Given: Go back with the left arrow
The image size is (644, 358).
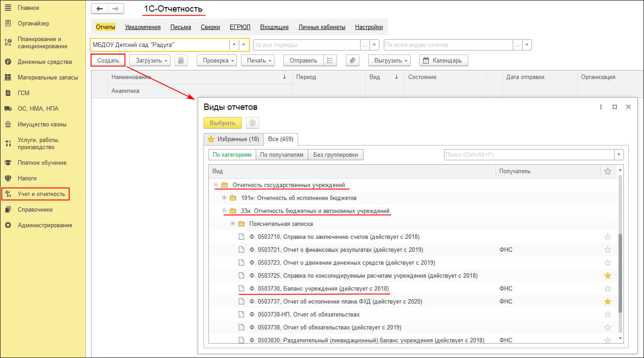Looking at the screenshot, I should pyautogui.click(x=100, y=9).
